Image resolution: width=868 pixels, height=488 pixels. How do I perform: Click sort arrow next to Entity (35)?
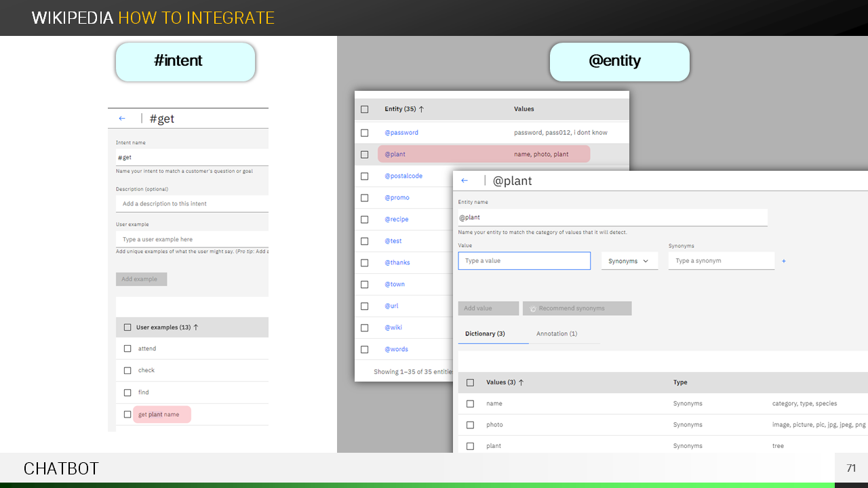(421, 109)
